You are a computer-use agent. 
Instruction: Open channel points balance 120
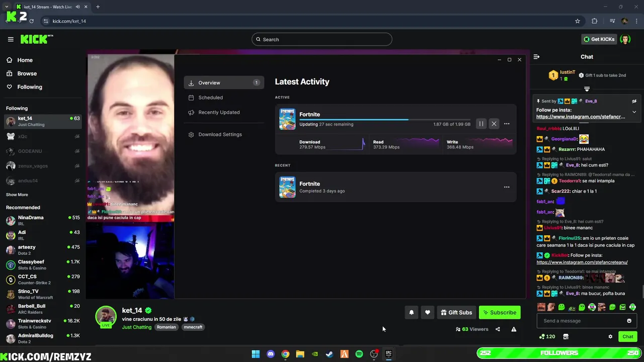[x=547, y=336]
